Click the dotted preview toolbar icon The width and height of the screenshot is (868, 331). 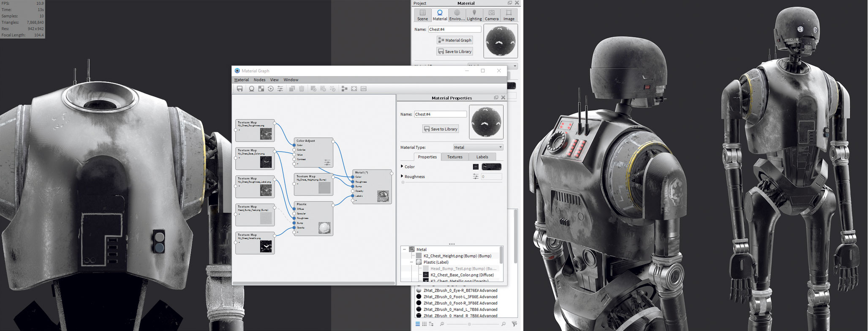333,89
